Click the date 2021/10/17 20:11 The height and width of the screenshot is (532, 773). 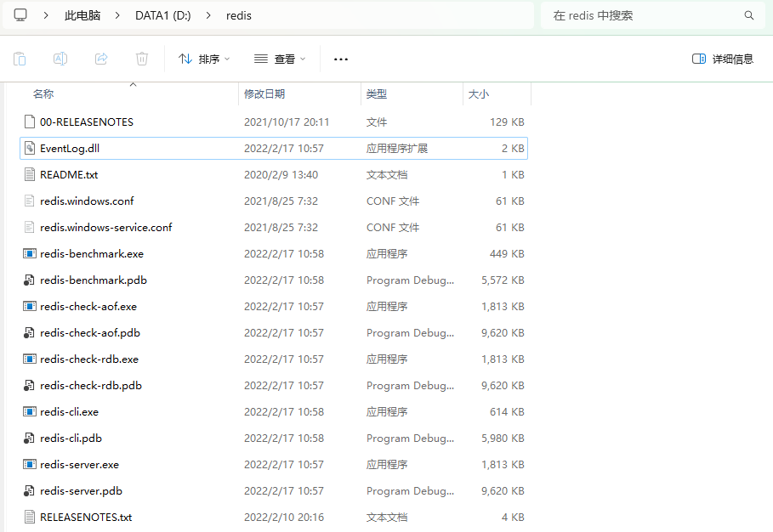pos(287,122)
